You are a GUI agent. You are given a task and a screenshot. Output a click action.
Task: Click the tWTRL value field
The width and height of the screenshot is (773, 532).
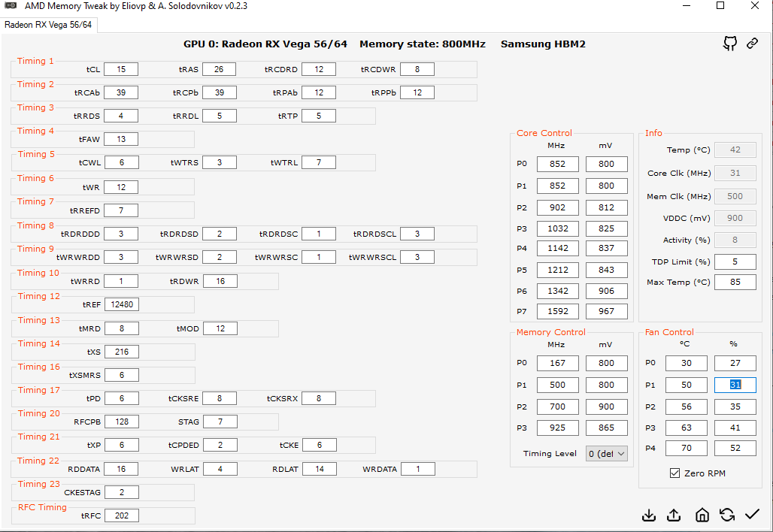(x=319, y=162)
